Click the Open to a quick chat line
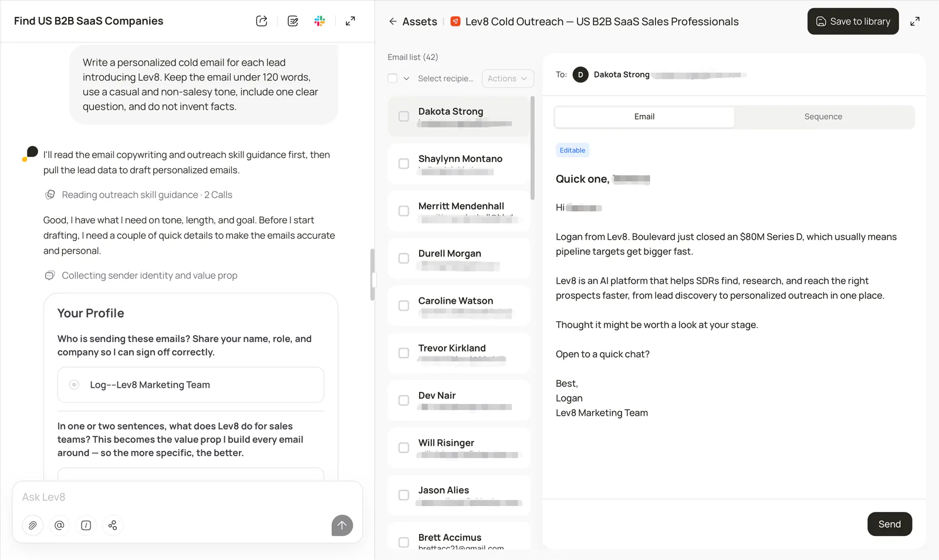 click(x=603, y=354)
